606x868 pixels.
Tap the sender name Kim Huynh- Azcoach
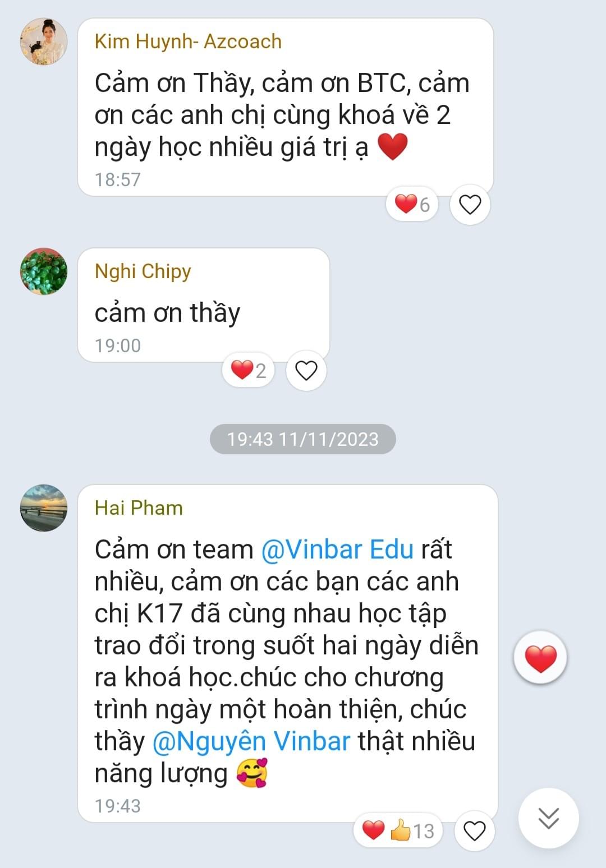[x=188, y=41]
